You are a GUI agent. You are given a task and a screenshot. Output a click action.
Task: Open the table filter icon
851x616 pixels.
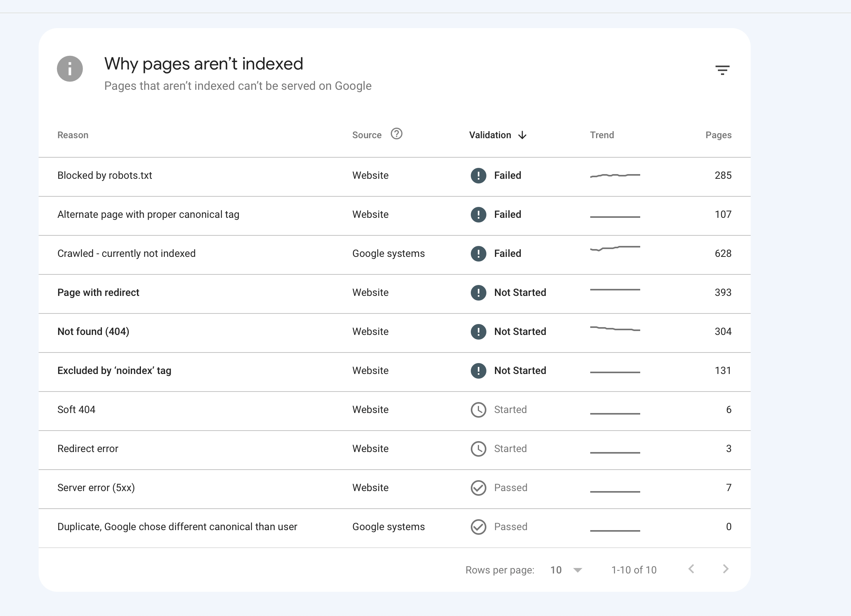point(722,70)
